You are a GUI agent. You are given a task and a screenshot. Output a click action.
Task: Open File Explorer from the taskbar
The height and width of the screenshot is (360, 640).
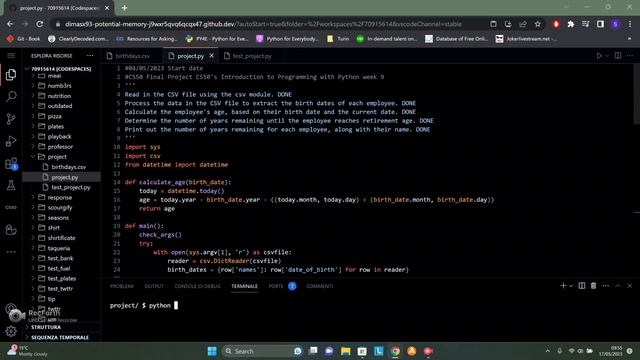346,351
